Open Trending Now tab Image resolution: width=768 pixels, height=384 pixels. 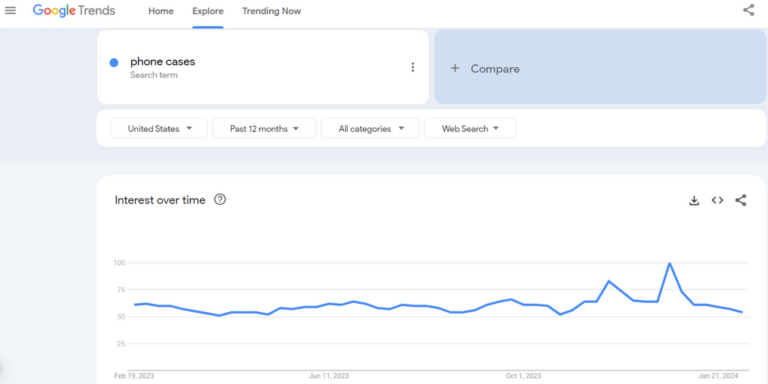pos(271,11)
